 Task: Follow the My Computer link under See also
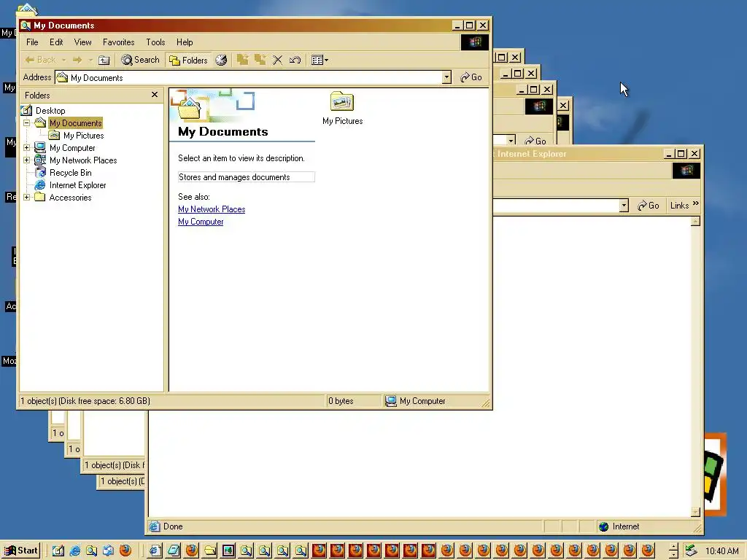pyautogui.click(x=201, y=222)
